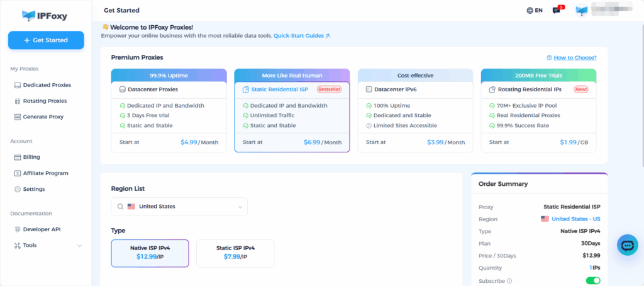Image resolution: width=644 pixels, height=286 pixels.
Task: Click the Subscribe info icon
Action: 509,281
